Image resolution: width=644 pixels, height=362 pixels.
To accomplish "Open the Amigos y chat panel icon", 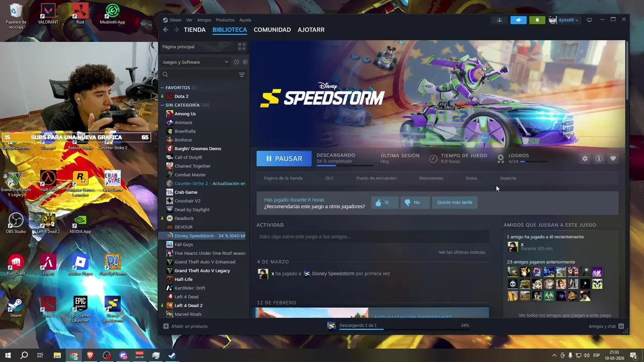I will 622,326.
